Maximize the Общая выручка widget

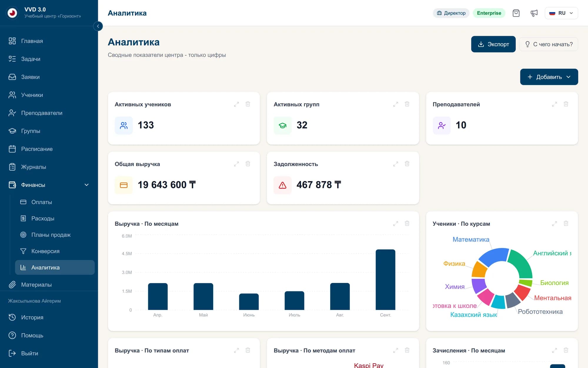236,164
